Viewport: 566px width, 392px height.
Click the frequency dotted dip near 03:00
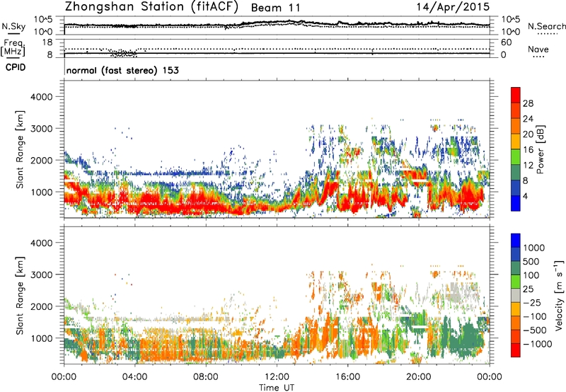124,53
